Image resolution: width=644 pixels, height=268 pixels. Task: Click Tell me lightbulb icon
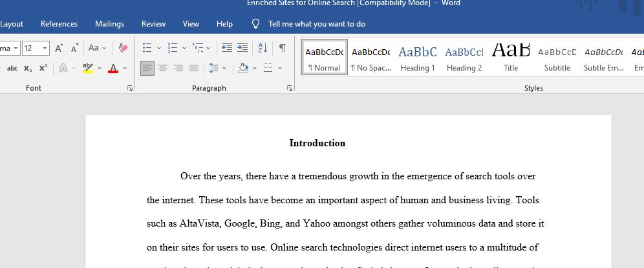pyautogui.click(x=255, y=24)
